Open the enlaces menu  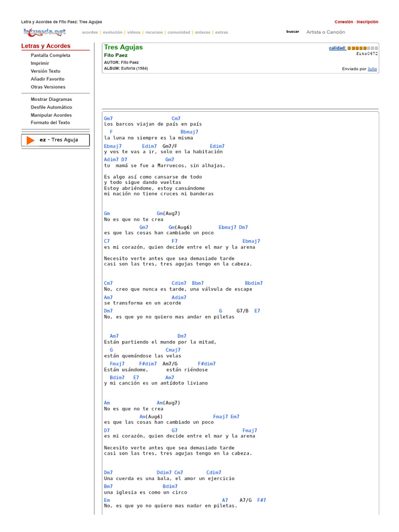click(x=203, y=33)
